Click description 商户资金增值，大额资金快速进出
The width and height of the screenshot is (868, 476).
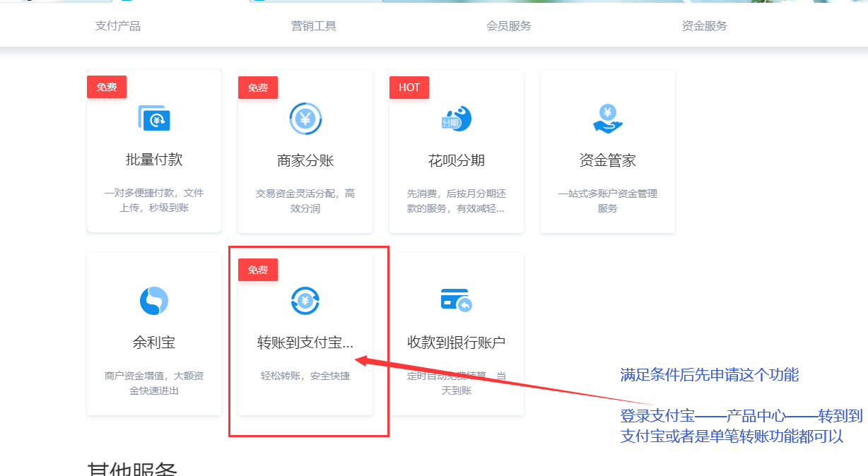pyautogui.click(x=154, y=383)
